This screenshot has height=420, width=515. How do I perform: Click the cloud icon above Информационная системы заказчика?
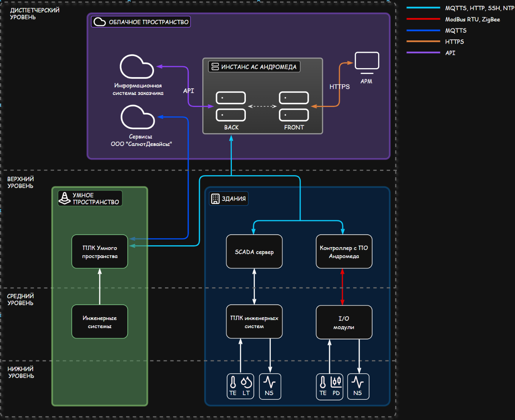[x=137, y=67]
